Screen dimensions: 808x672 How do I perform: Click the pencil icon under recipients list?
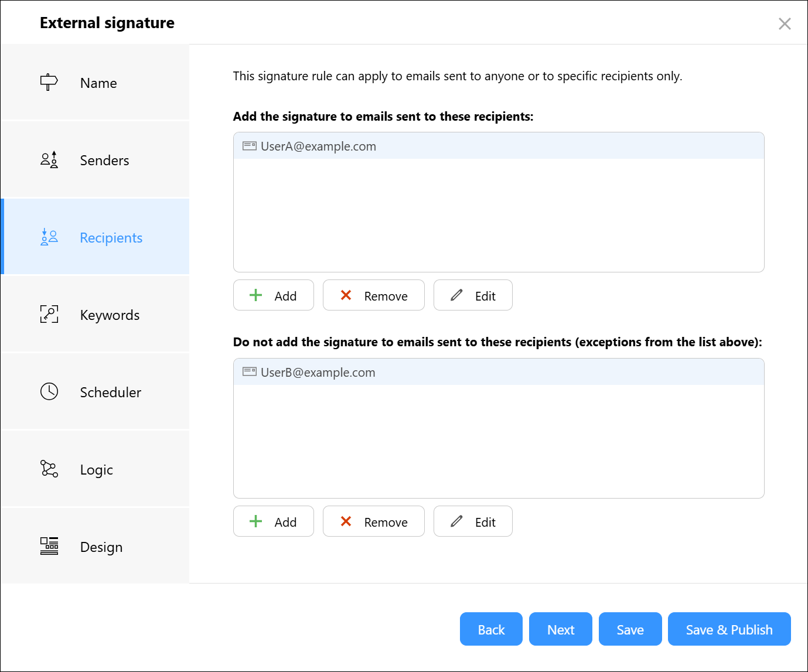(x=456, y=295)
